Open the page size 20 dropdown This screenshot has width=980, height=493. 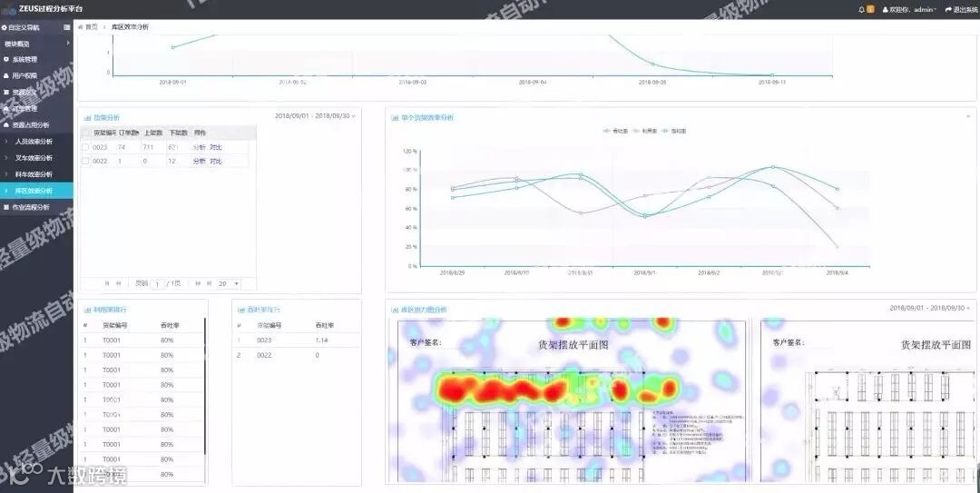pos(228,283)
